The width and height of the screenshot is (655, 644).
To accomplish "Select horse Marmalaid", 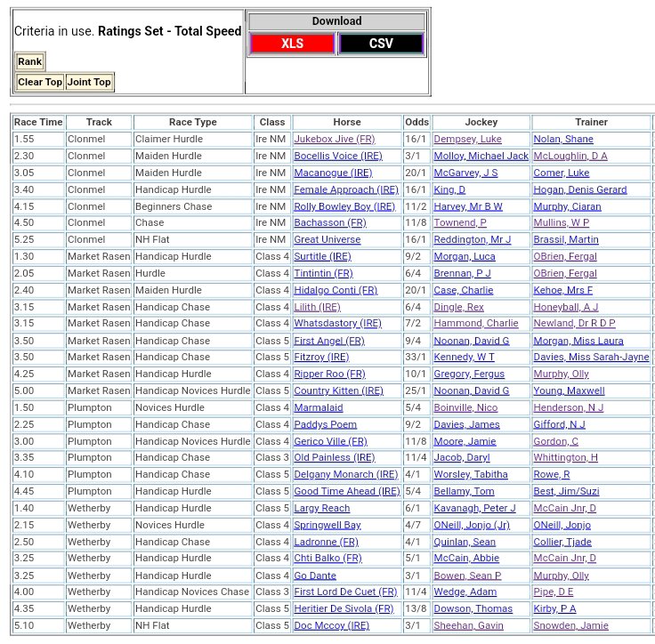I will click(320, 408).
